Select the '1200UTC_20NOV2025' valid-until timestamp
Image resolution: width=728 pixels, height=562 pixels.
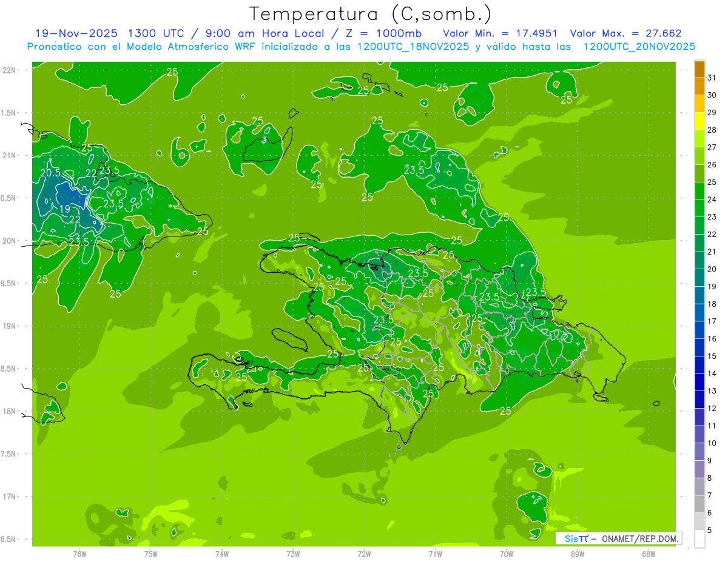point(639,47)
